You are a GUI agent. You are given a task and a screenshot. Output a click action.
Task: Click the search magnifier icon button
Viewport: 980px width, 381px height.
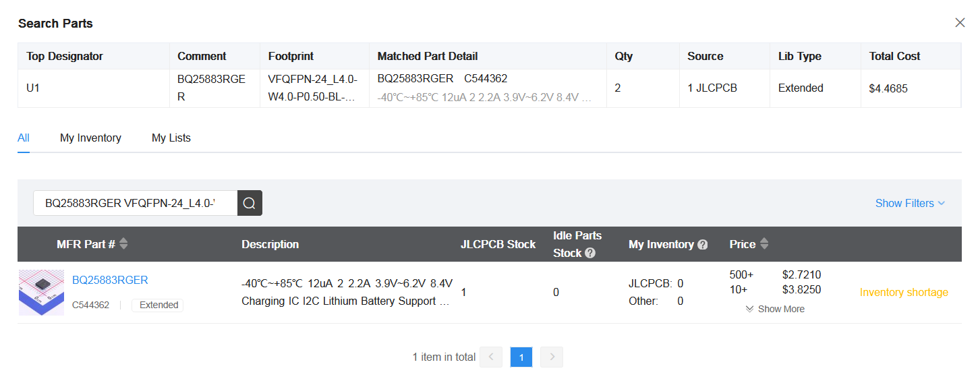coord(250,203)
